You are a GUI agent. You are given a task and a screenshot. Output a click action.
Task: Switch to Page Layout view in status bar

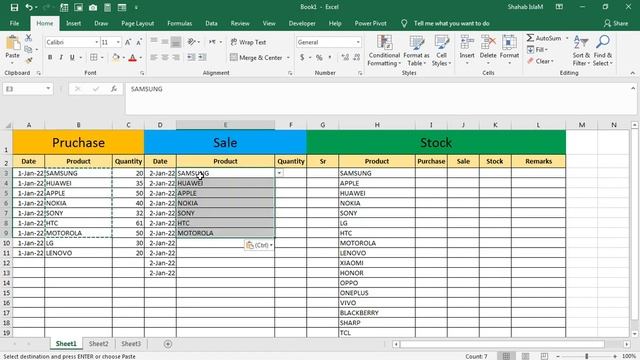click(525, 356)
